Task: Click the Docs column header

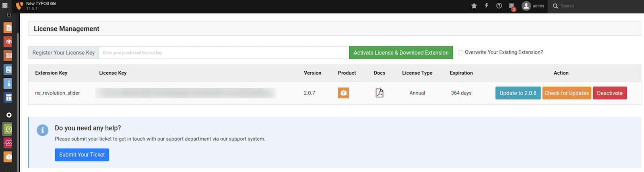Action: (380, 73)
